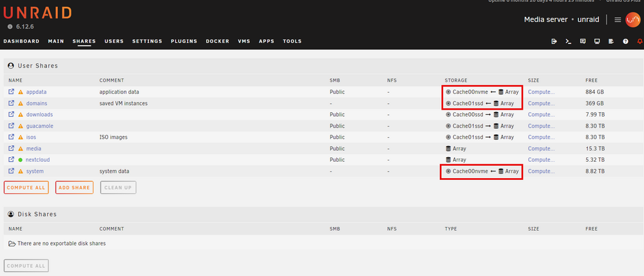Click the orange Unraid avatar icon
644x276 pixels.
tap(632, 20)
